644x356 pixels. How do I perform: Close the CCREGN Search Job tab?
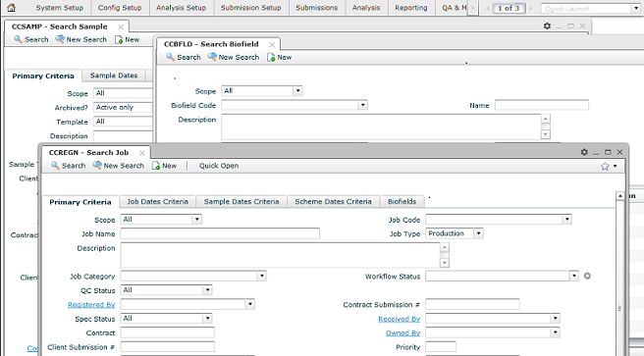point(142,153)
